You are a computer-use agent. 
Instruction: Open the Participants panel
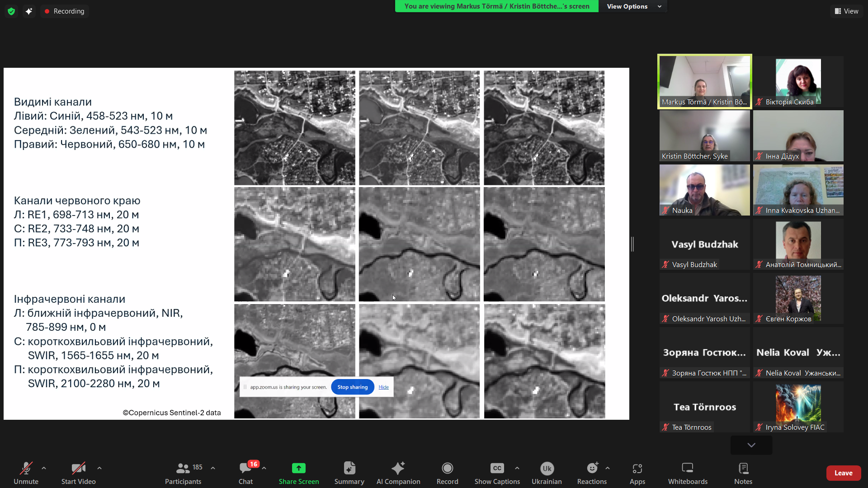coord(183,473)
